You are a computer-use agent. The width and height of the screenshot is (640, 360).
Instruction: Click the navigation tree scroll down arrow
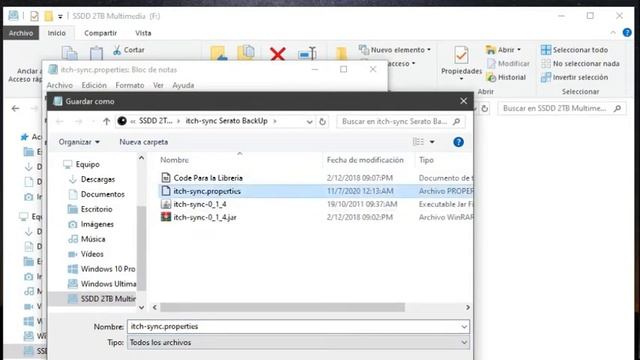point(142,307)
